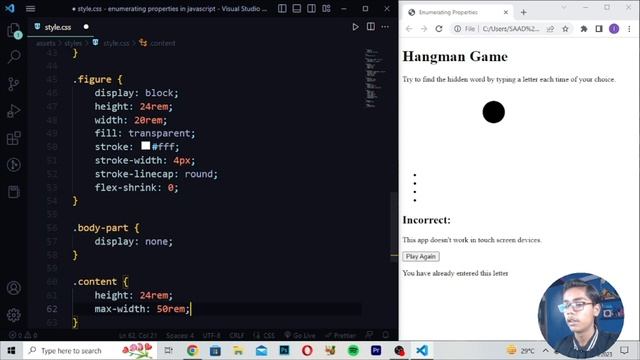
Task: Change UTF-8 file encoding
Action: (211, 336)
